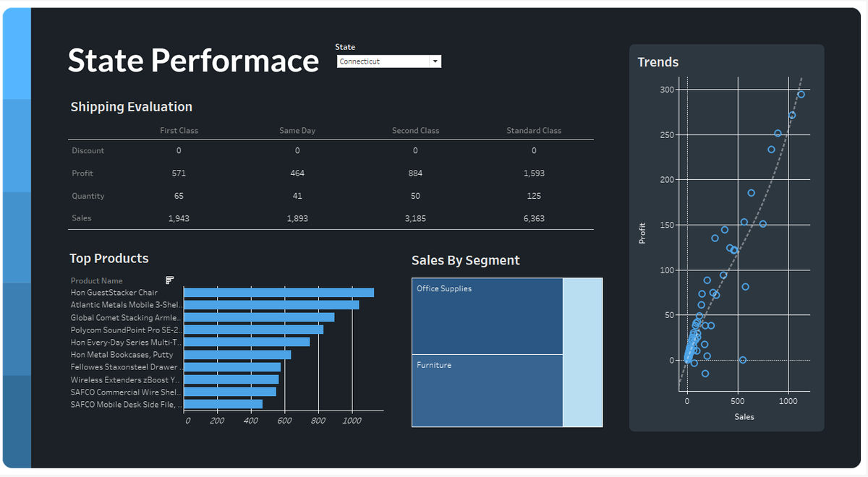
Task: Select the Quantity value under Second Class
Action: (415, 195)
